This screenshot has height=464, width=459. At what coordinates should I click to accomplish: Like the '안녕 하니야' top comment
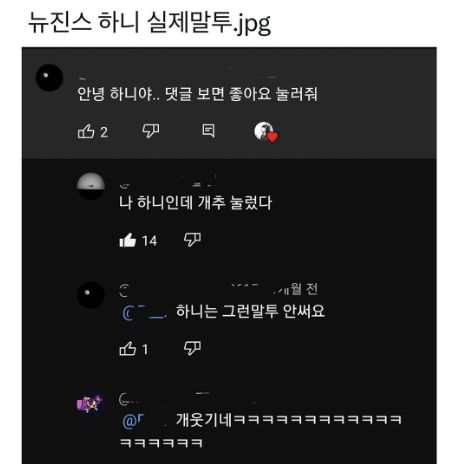86,131
